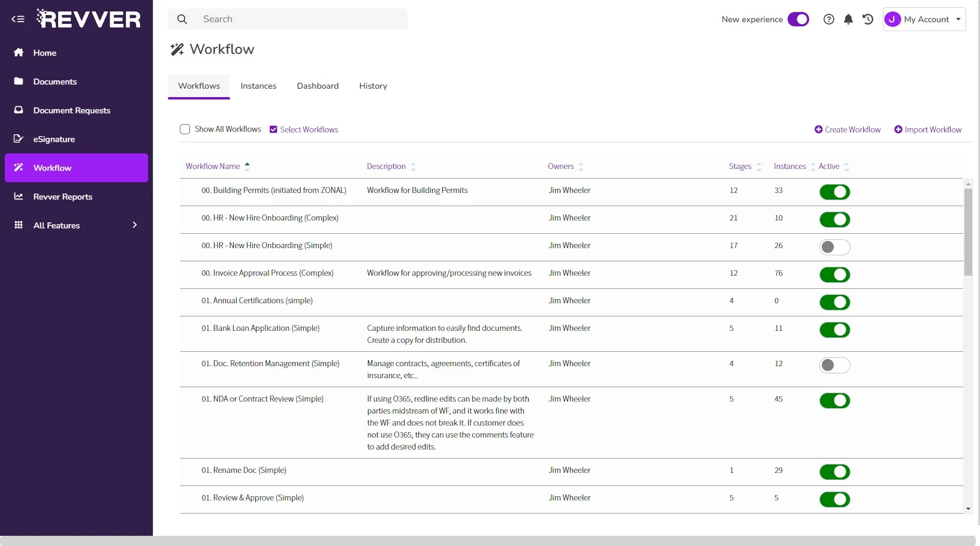Screen dimensions: 980x546
Task: Switch to the Workflows tab
Action: [199, 86]
